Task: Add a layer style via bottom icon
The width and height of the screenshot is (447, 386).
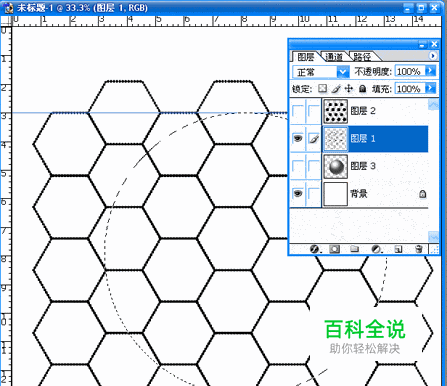Action: point(314,249)
